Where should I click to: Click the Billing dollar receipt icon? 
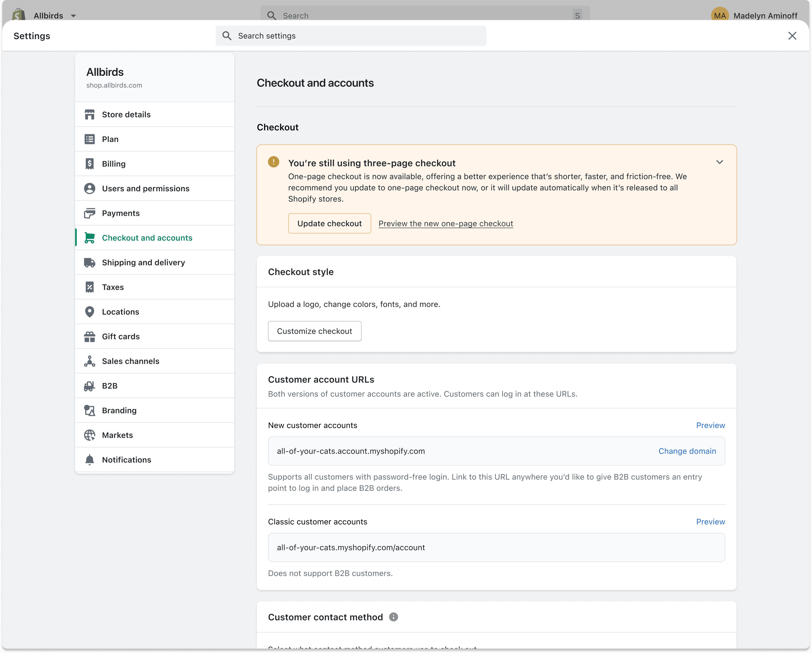pyautogui.click(x=90, y=164)
